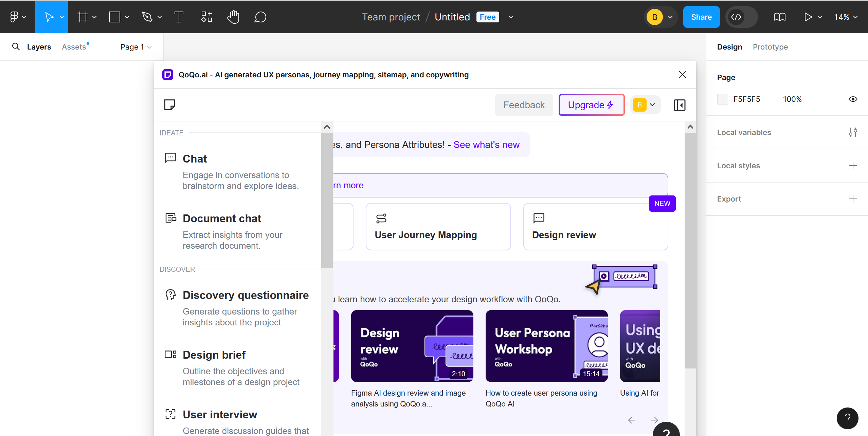The height and width of the screenshot is (436, 868).
Task: Open the Page 1 dropdown
Action: [x=136, y=47]
